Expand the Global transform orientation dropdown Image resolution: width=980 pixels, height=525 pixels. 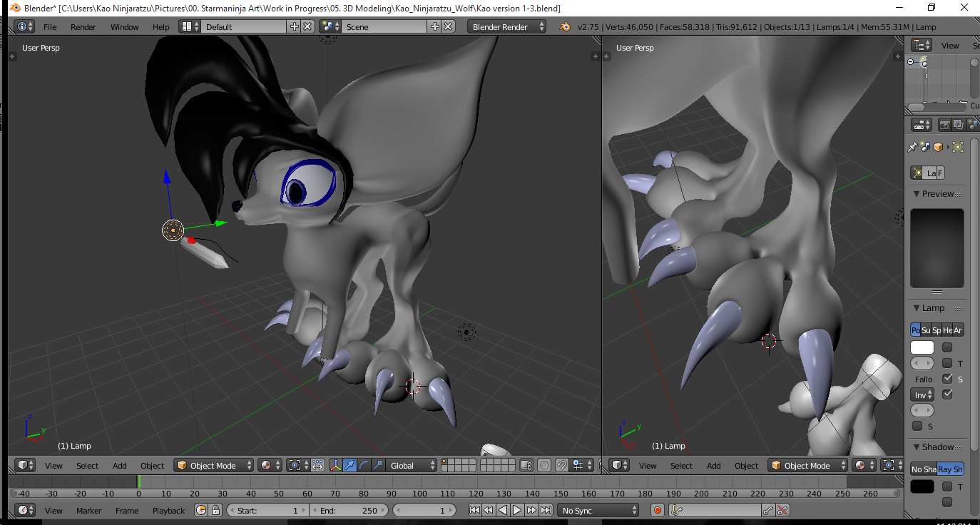coord(412,466)
